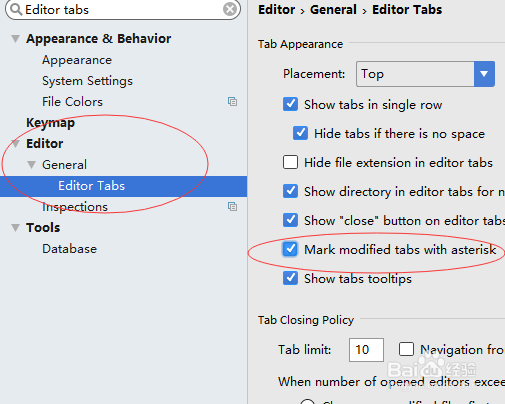This screenshot has width=505, height=404.
Task: Collapse the Editor tree node
Action: point(15,144)
